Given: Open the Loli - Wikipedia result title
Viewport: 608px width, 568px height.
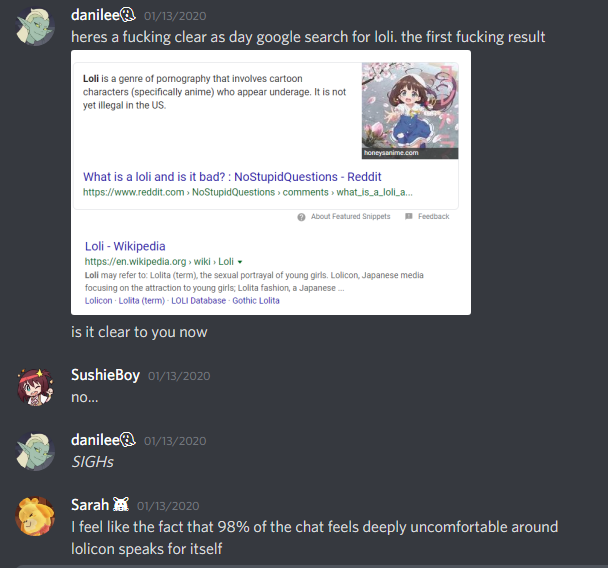Looking at the screenshot, I should click(x=125, y=246).
